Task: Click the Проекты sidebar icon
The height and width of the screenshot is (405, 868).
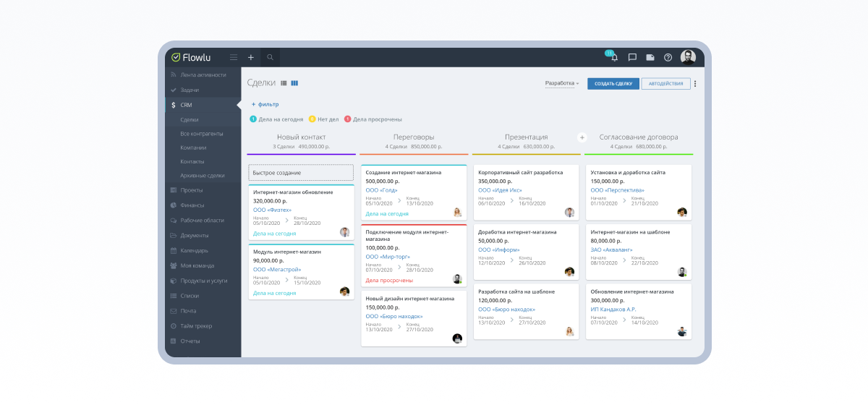Action: click(x=173, y=190)
